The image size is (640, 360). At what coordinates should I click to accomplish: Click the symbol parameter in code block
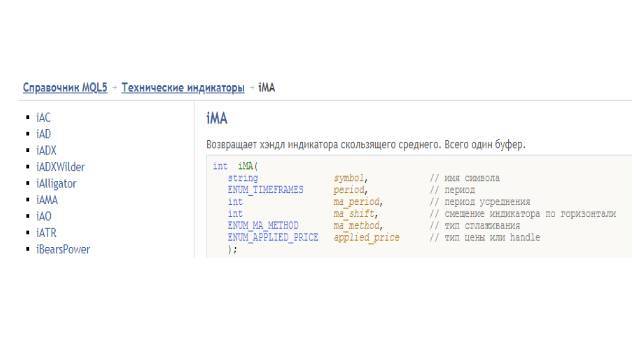pyautogui.click(x=349, y=178)
